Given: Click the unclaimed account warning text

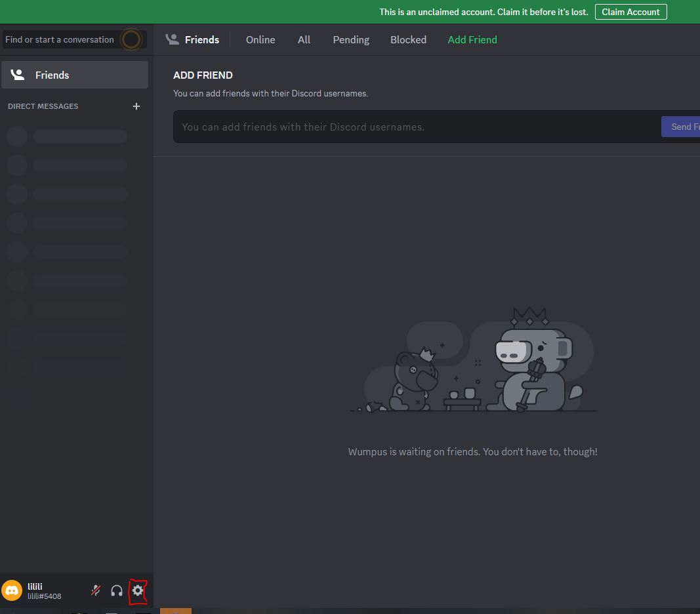Looking at the screenshot, I should 484,12.
